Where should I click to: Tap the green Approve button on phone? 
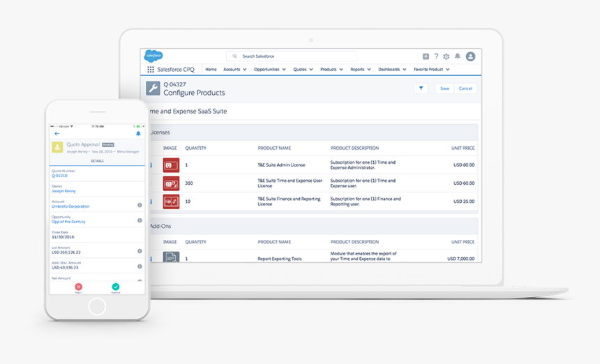point(116,287)
